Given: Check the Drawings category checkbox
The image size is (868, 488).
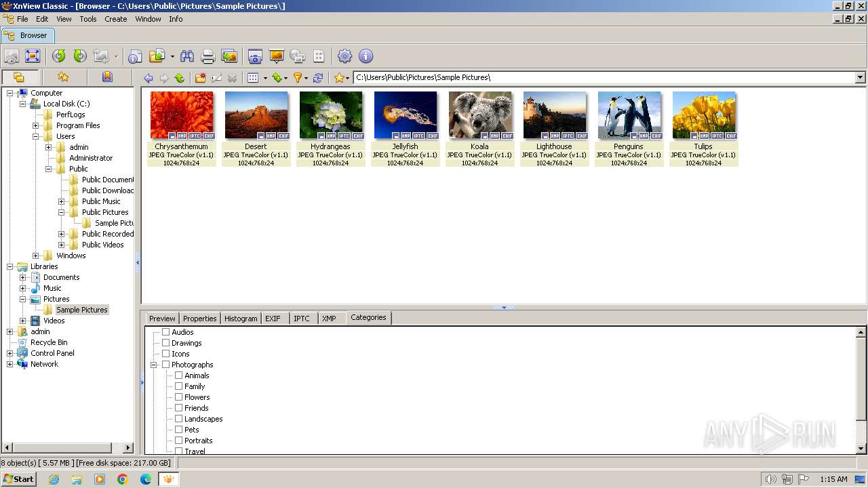Looking at the screenshot, I should (165, 343).
